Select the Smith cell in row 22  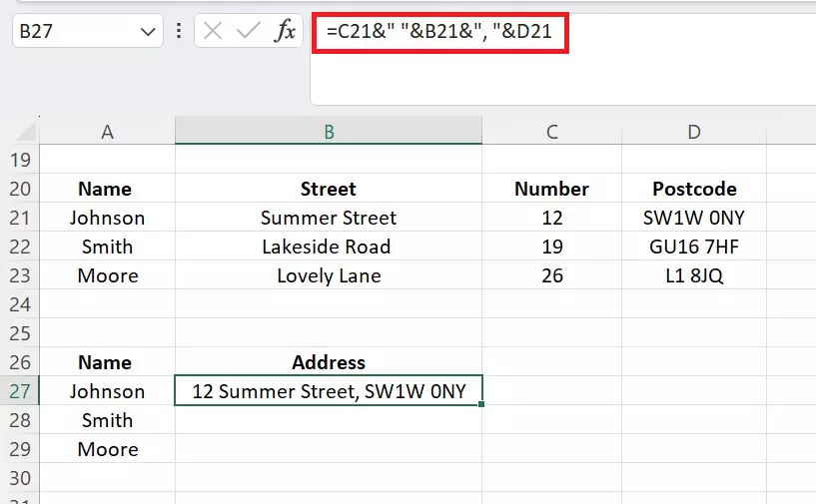(x=107, y=247)
